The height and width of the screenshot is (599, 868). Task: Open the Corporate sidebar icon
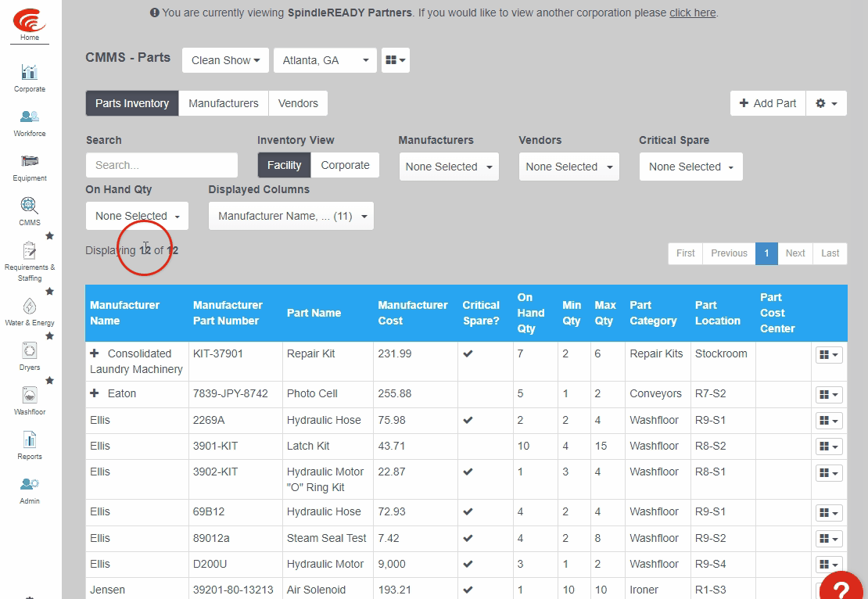30,72
